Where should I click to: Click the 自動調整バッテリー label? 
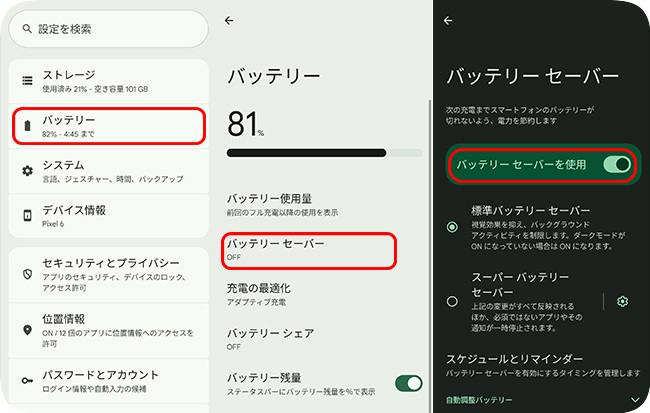(479, 400)
